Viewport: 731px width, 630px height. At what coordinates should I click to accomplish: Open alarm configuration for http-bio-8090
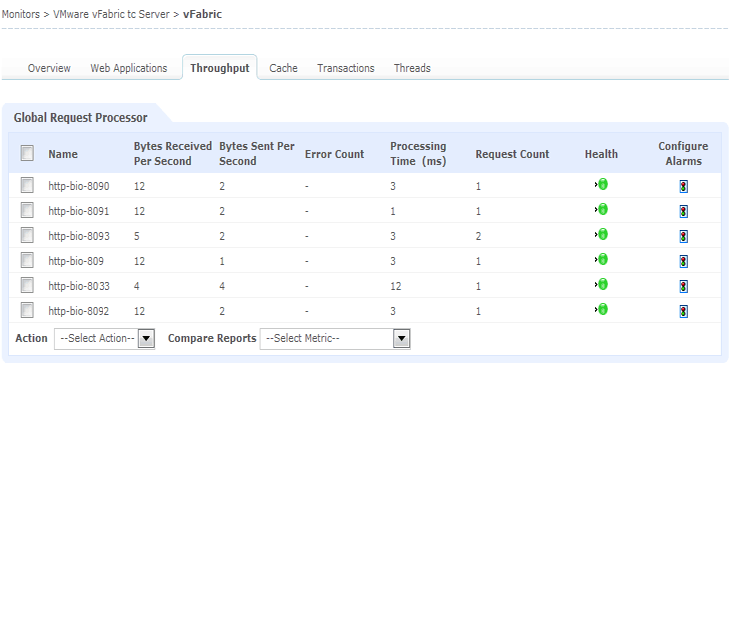tap(683, 187)
